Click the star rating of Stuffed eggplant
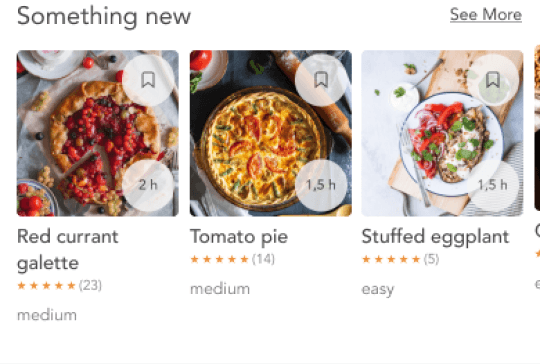The width and height of the screenshot is (540, 364). coord(391,259)
